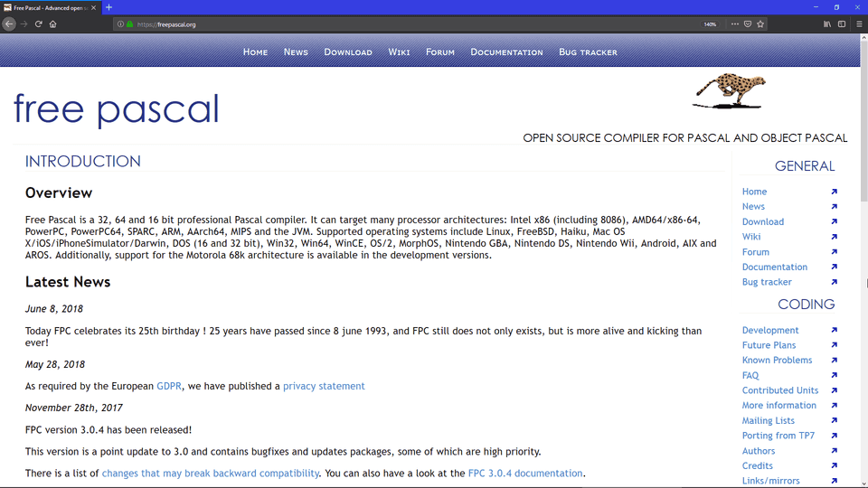Click the green padlock security icon
Image resolution: width=868 pixels, height=488 pixels.
coord(129,24)
